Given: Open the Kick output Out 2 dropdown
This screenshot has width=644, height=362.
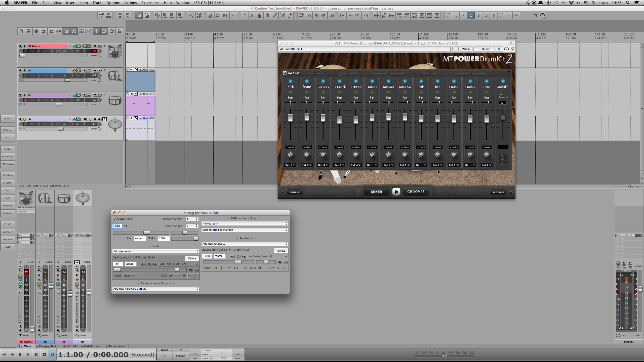Looking at the screenshot, I should coord(290,165).
